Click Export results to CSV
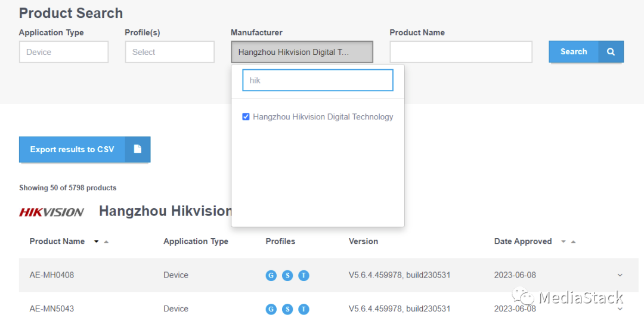 (72, 149)
